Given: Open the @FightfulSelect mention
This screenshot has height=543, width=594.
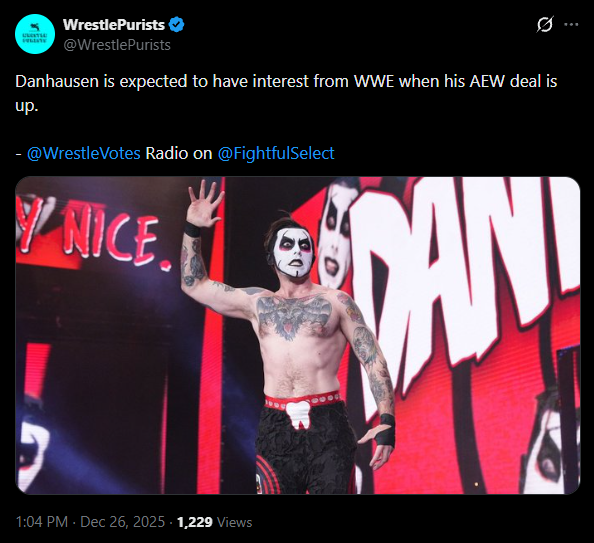Looking at the screenshot, I should [x=276, y=153].
